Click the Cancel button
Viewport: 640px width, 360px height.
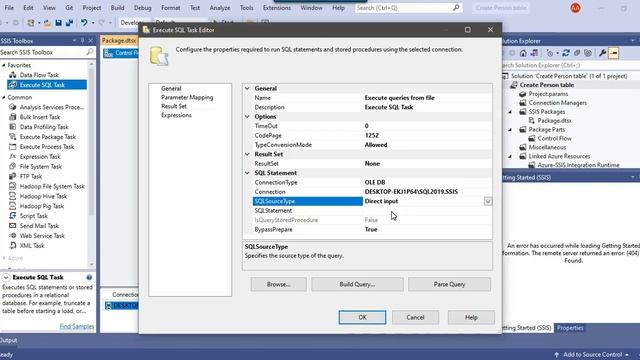coord(415,317)
